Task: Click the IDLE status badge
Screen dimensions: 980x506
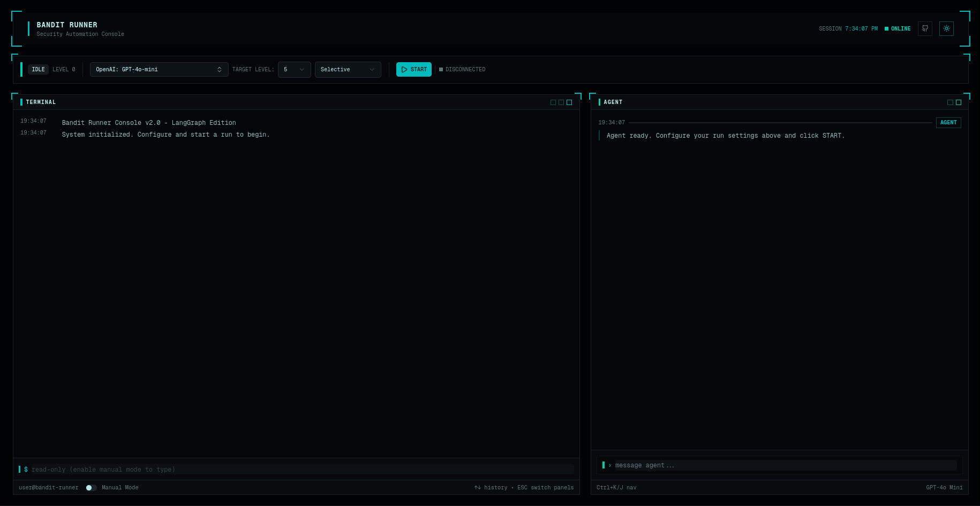Action: 38,70
